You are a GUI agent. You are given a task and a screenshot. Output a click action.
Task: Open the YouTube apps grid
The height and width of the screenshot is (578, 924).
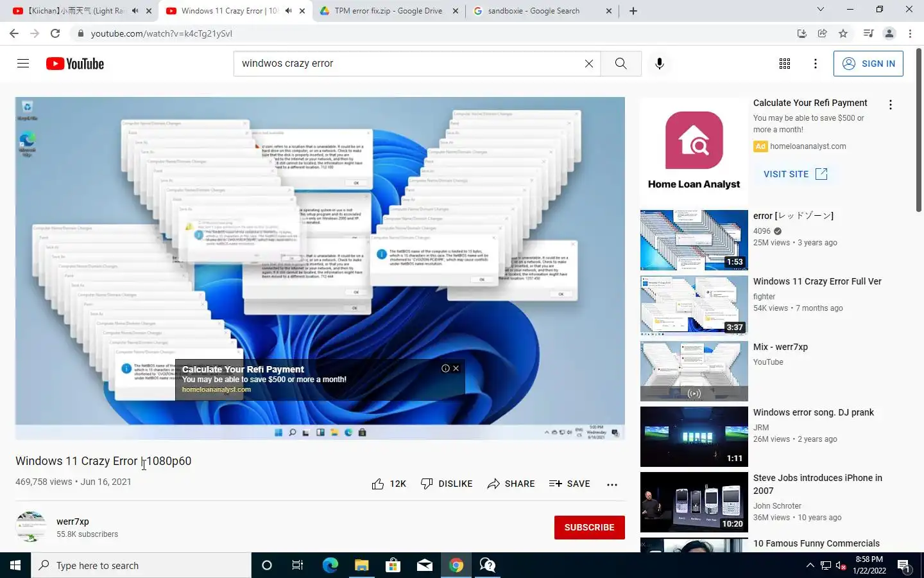pos(784,64)
